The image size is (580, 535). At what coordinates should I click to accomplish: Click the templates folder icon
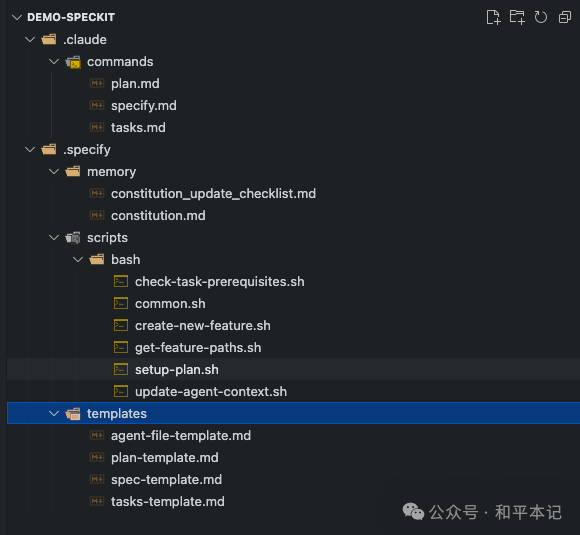(73, 414)
